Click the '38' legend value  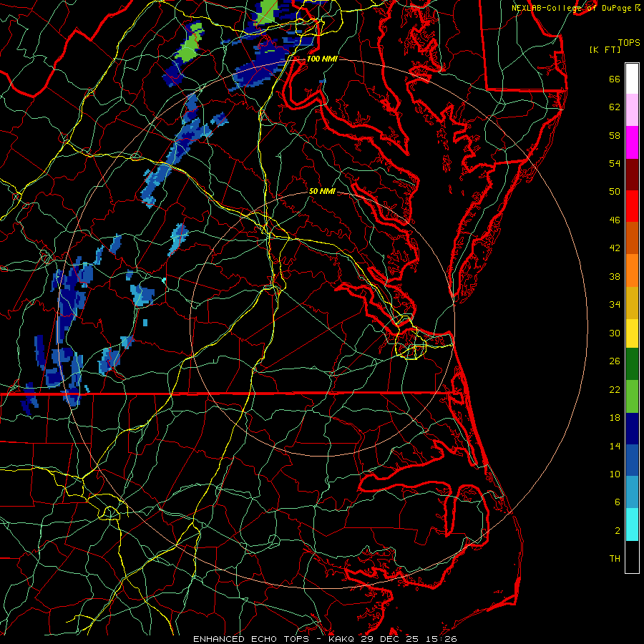(615, 277)
